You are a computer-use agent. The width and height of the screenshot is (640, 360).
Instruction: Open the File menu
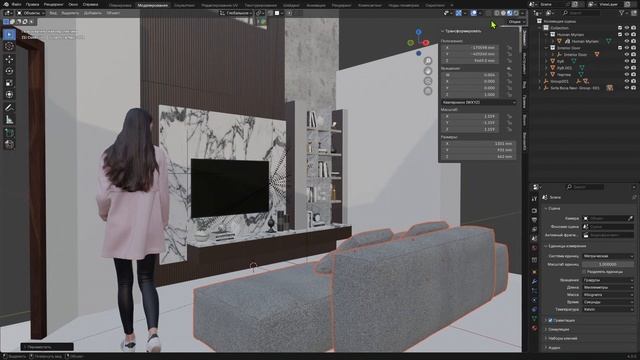tap(17, 4)
